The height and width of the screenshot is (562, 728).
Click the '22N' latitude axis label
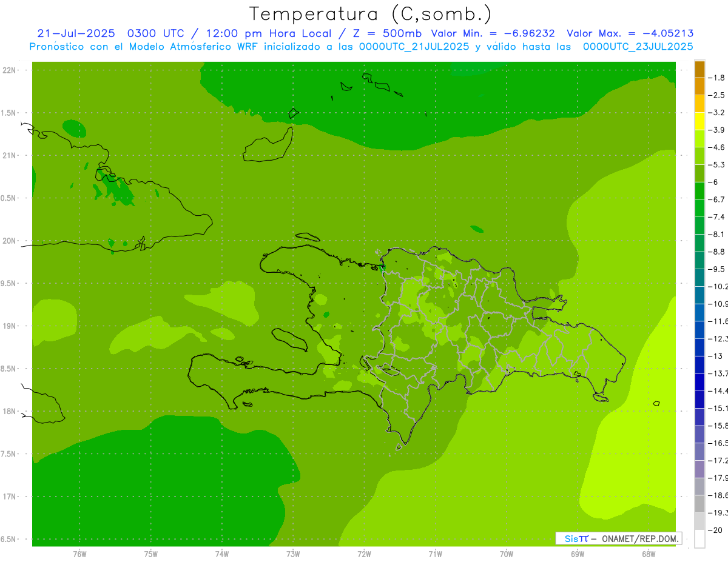click(9, 70)
